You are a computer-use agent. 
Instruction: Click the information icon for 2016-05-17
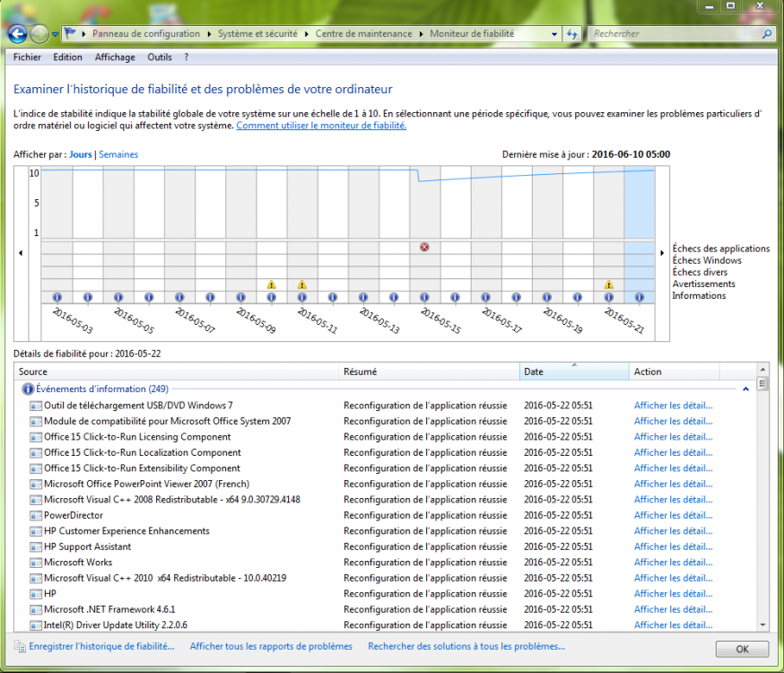point(486,297)
